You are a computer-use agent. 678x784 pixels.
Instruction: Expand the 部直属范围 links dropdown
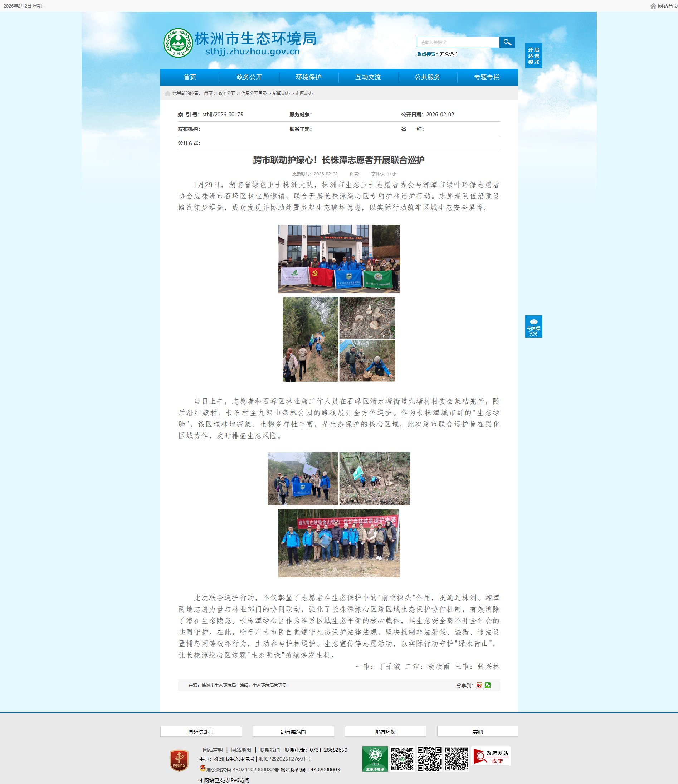click(x=293, y=732)
